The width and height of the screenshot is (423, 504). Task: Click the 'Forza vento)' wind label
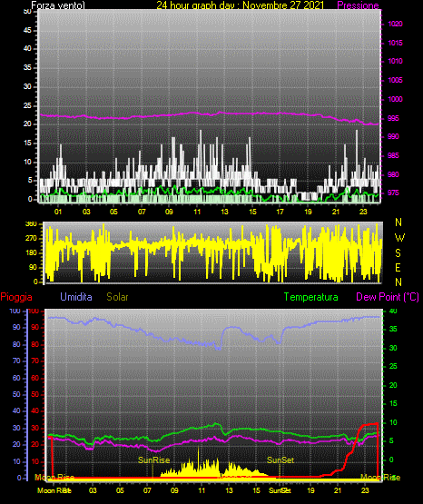tap(58, 5)
